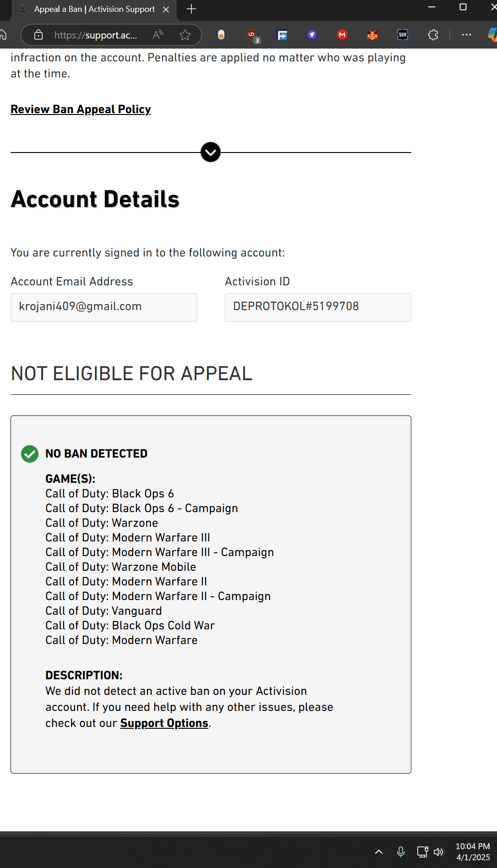Viewport: 497px width, 868px height.
Task: Open the red M extension icon
Action: 342,35
